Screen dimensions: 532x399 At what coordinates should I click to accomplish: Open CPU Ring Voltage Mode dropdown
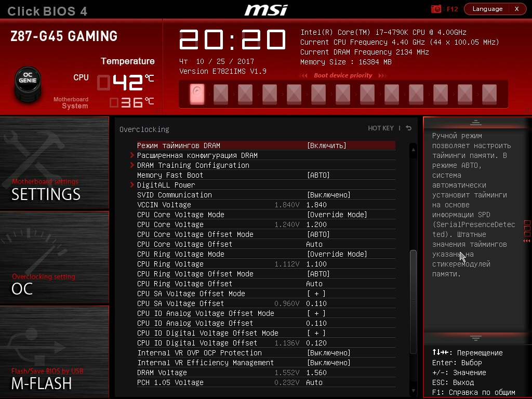click(337, 254)
